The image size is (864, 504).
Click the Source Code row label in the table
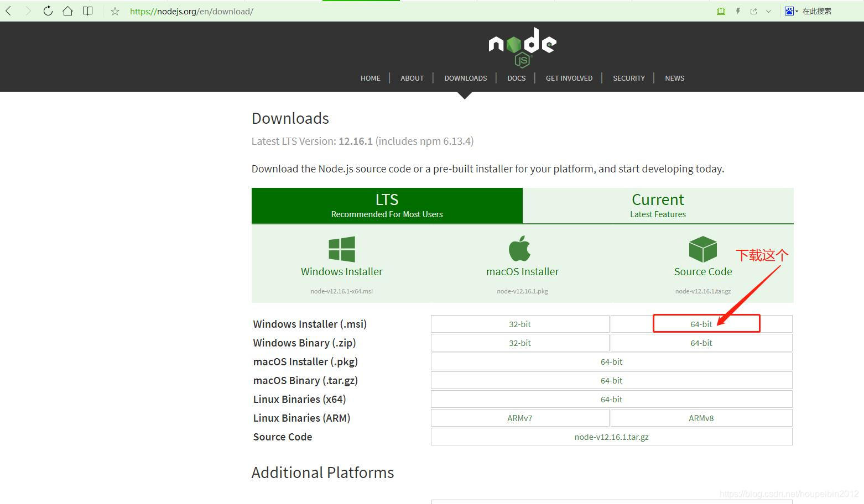(283, 437)
